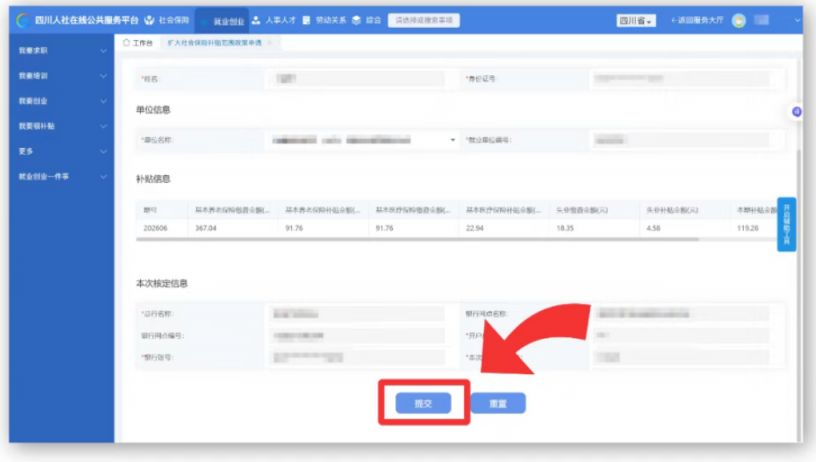The width and height of the screenshot is (816, 462).
Task: Open the 社会保障 icon menu
Action: (x=149, y=20)
